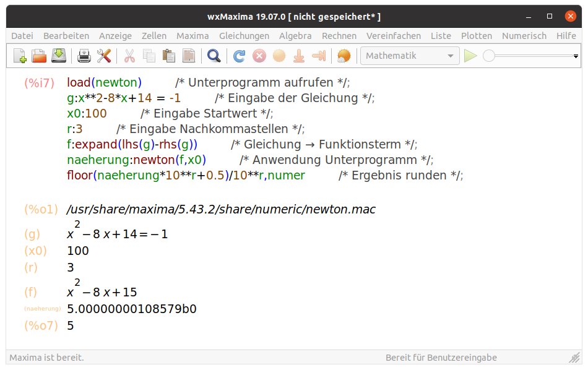
Task: Evaluate to cursor with the down-arrow icon
Action: (x=299, y=56)
